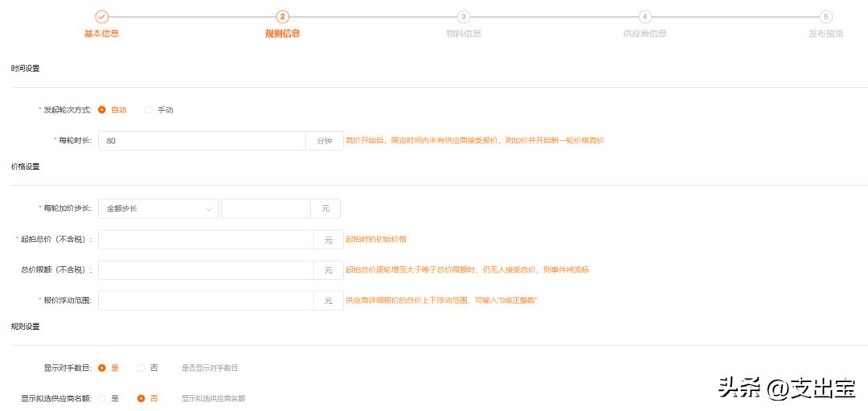Click step 5 circle icon for 发布预览

(x=825, y=17)
